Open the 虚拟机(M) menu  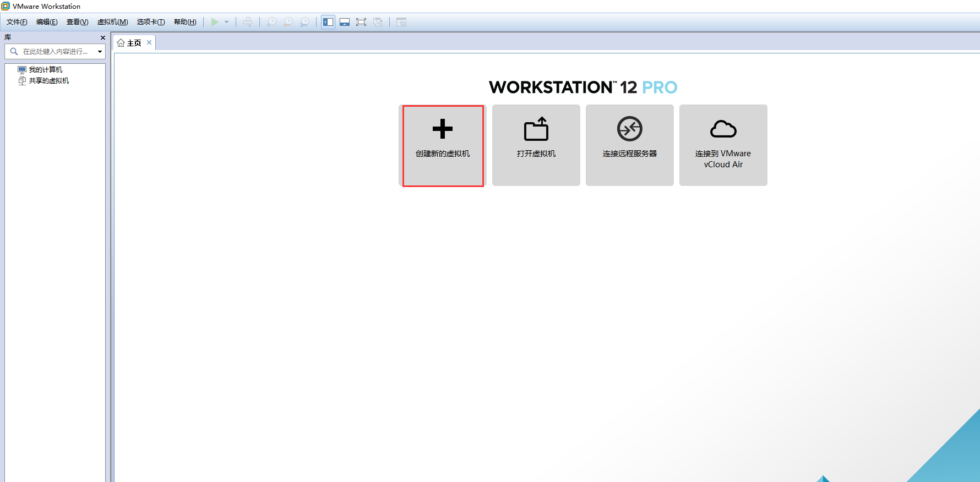pos(112,22)
